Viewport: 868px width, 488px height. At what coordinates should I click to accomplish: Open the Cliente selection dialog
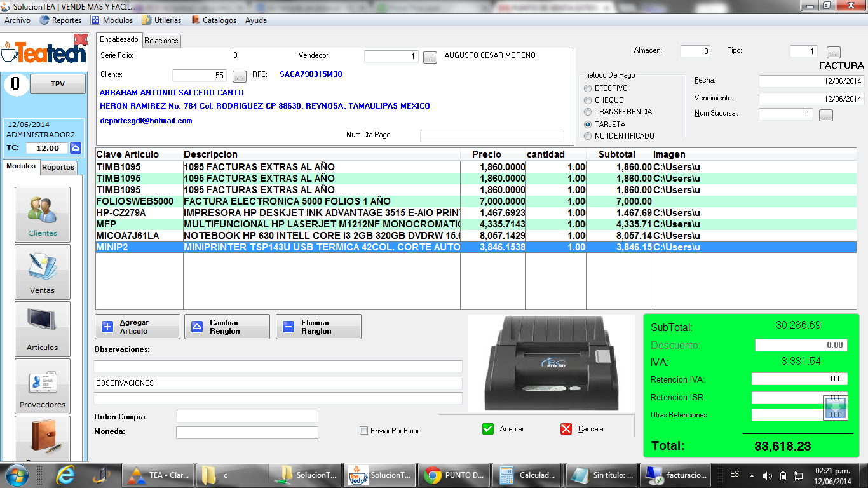(239, 76)
